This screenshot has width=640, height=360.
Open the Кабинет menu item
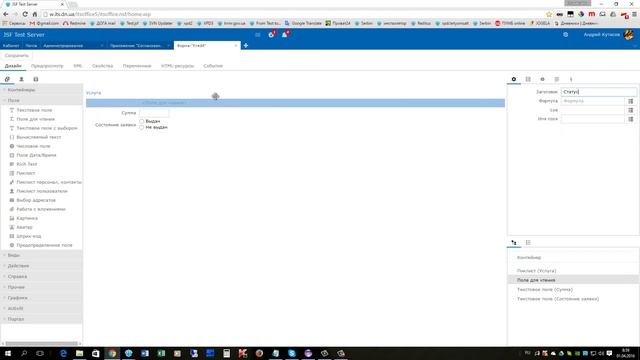pos(11,46)
